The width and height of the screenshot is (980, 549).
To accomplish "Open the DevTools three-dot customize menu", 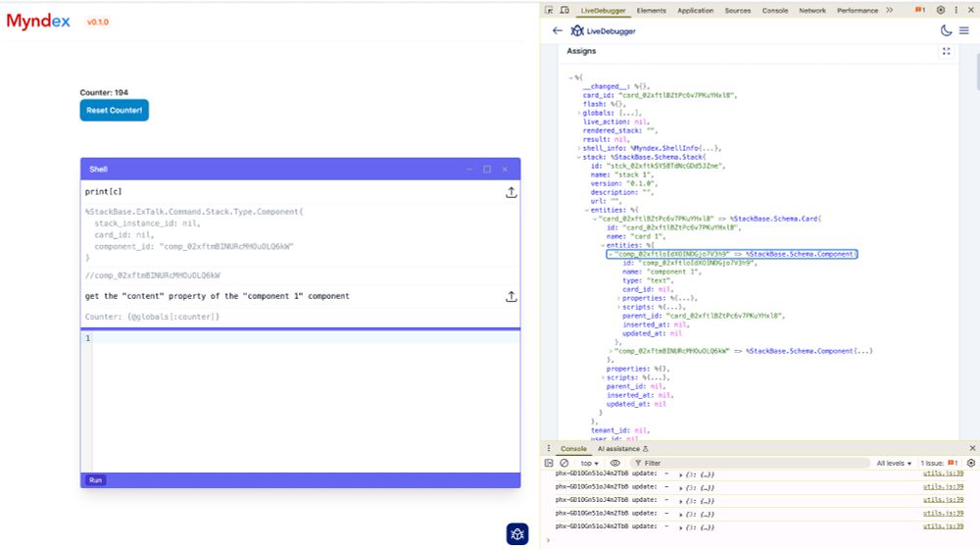I will (956, 10).
